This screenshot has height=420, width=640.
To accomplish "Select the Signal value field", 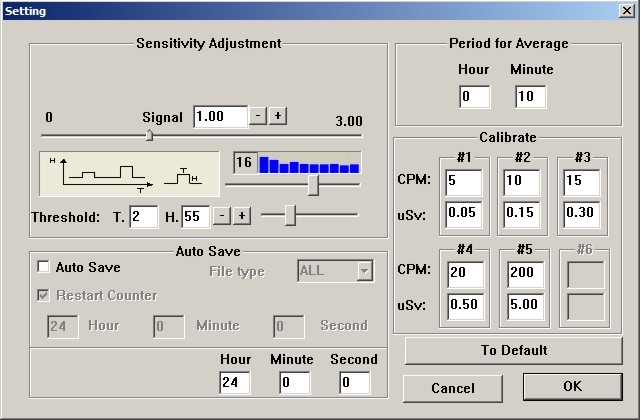I will [x=219, y=117].
